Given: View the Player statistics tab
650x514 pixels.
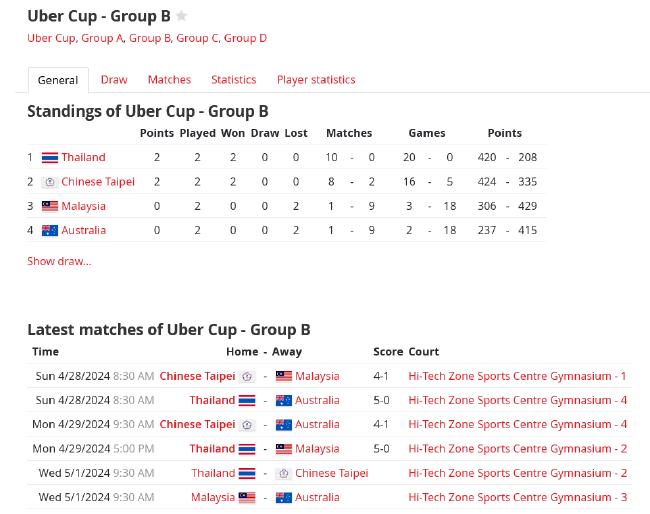Looking at the screenshot, I should pos(316,80).
